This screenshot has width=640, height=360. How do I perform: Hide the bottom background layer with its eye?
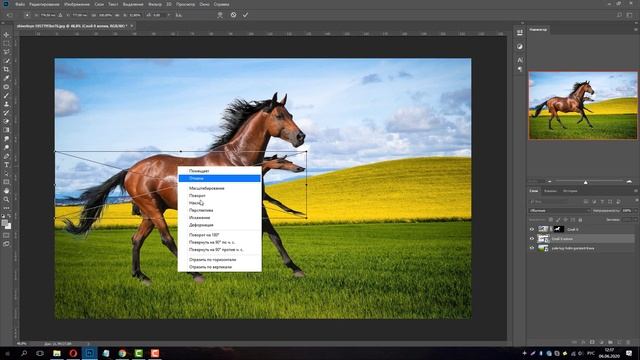point(531,248)
